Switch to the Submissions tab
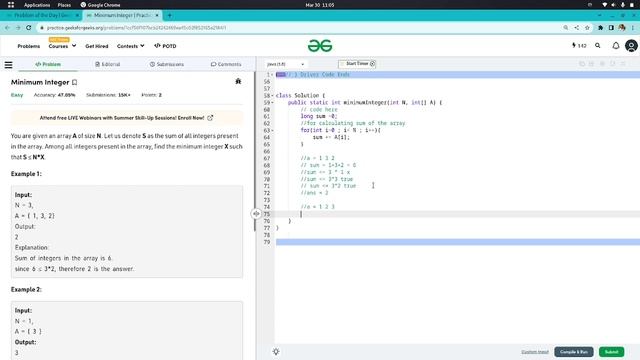Screen dimensions: 640x360 point(167,64)
